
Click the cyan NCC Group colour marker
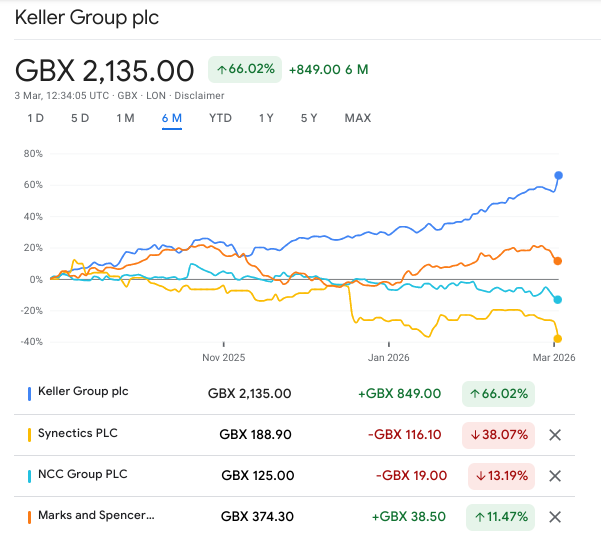[29, 476]
